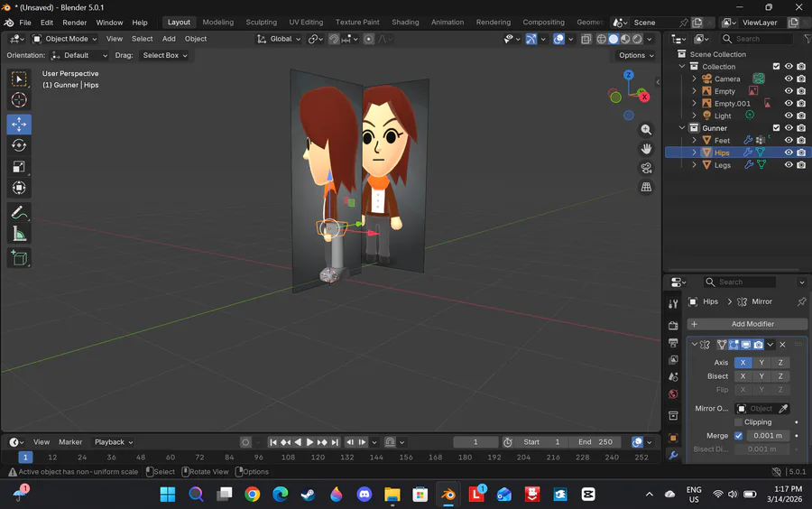Click the Merge distance value field
This screenshot has height=509, width=812.
[768, 436]
